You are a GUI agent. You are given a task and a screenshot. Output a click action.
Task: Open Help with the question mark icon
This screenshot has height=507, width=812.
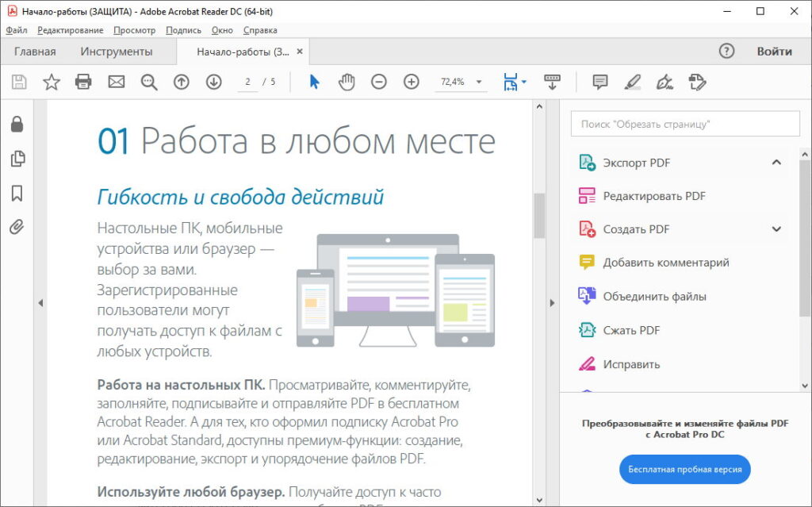point(726,51)
